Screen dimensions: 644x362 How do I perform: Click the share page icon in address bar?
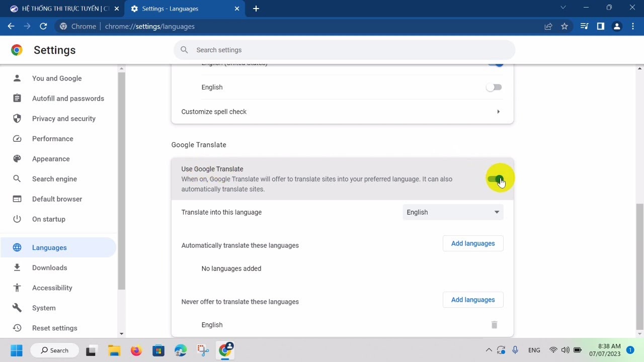tap(548, 26)
